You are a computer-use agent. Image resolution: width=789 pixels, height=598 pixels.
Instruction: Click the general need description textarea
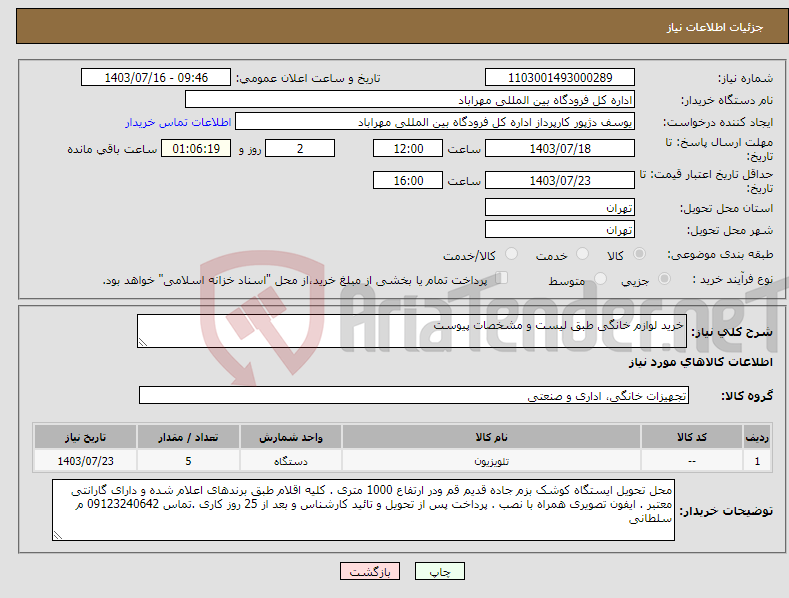(x=412, y=331)
